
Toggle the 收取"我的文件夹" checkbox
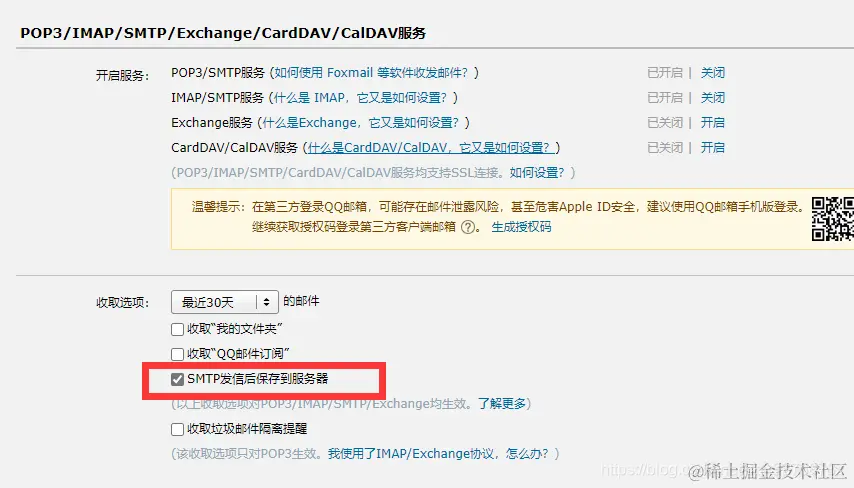(177, 330)
